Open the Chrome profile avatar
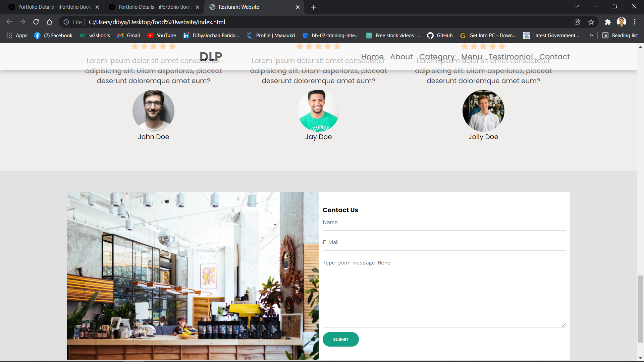Image resolution: width=644 pixels, height=362 pixels. click(x=622, y=22)
